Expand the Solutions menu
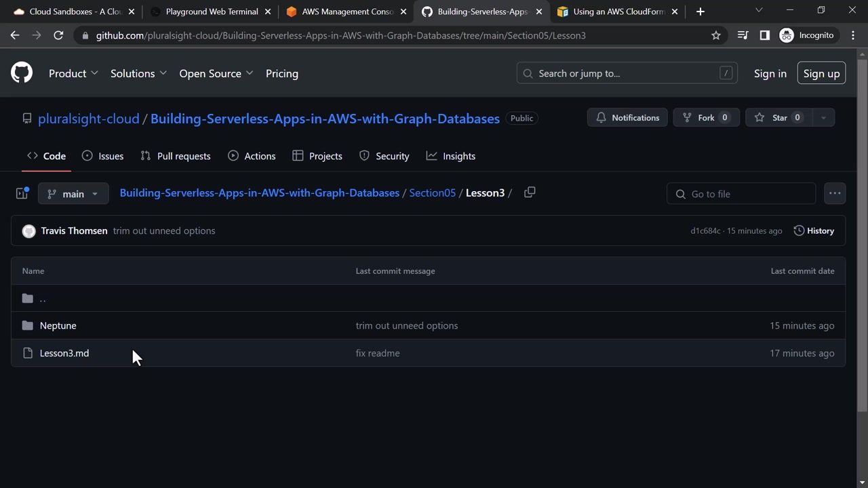This screenshot has height=488, width=868. click(138, 73)
